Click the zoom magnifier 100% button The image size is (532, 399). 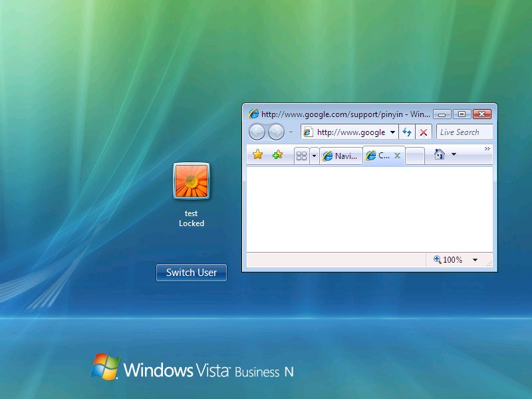click(448, 260)
